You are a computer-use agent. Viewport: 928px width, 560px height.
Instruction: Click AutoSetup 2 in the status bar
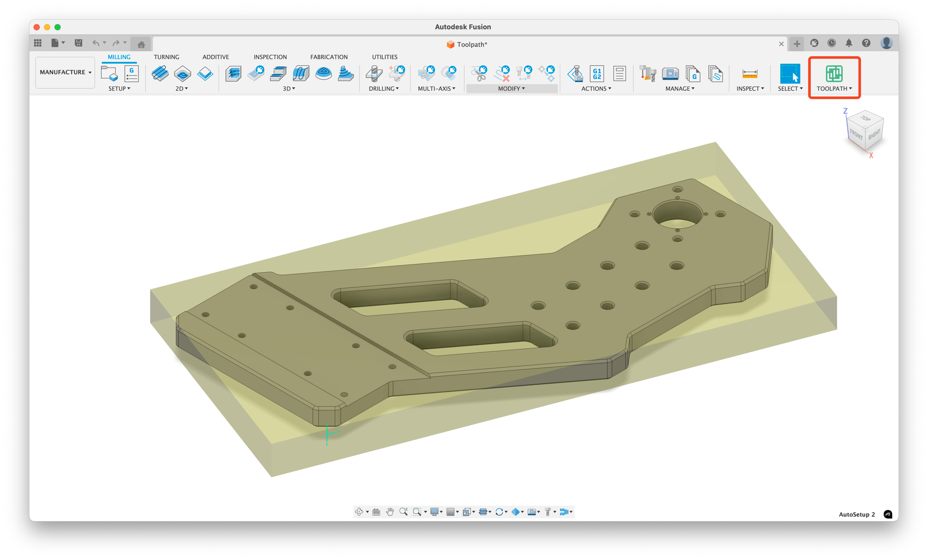pyautogui.click(x=856, y=514)
